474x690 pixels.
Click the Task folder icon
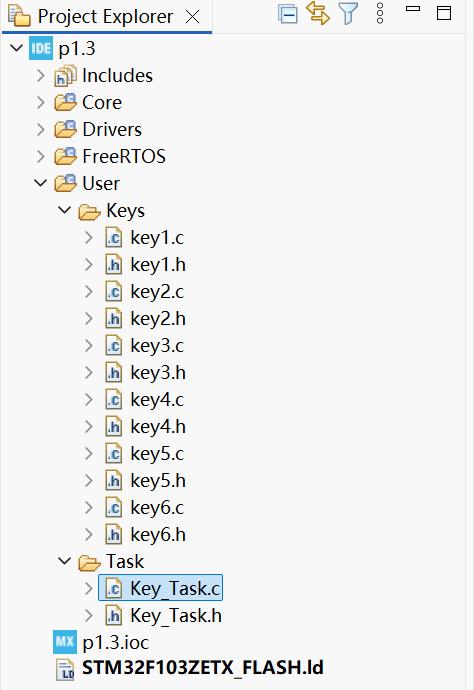click(x=89, y=563)
